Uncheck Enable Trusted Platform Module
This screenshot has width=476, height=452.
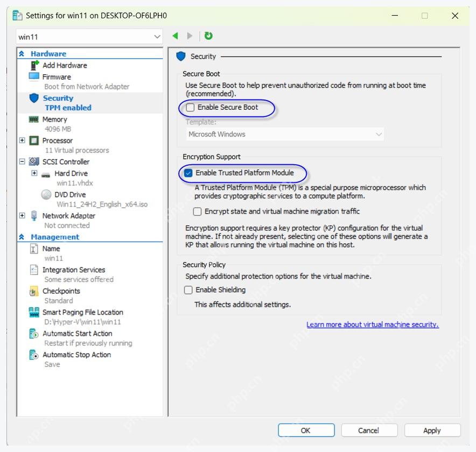188,173
